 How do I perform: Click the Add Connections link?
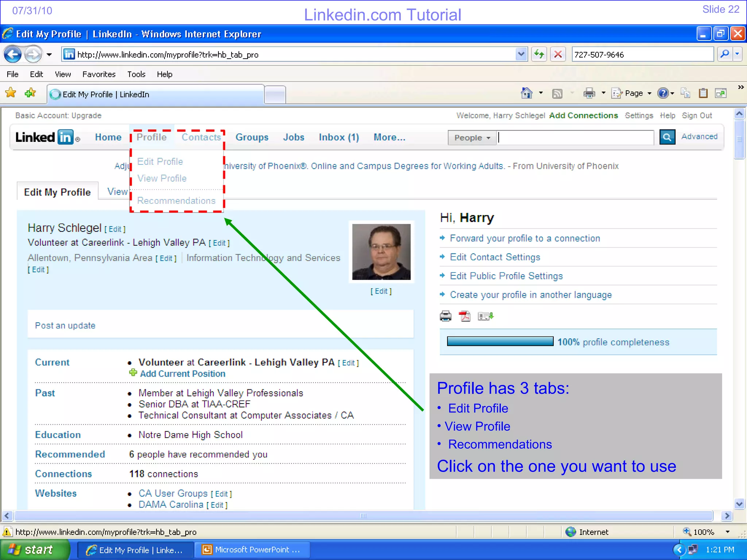[584, 116]
